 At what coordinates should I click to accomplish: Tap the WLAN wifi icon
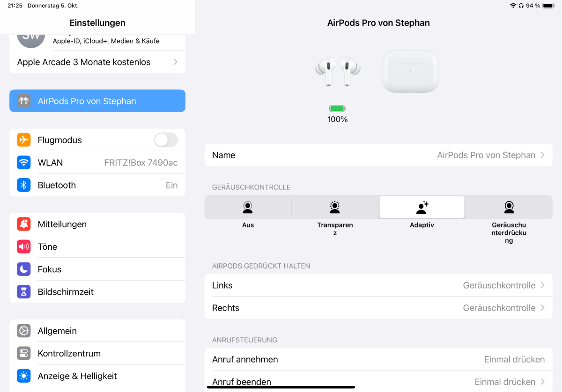click(x=24, y=162)
